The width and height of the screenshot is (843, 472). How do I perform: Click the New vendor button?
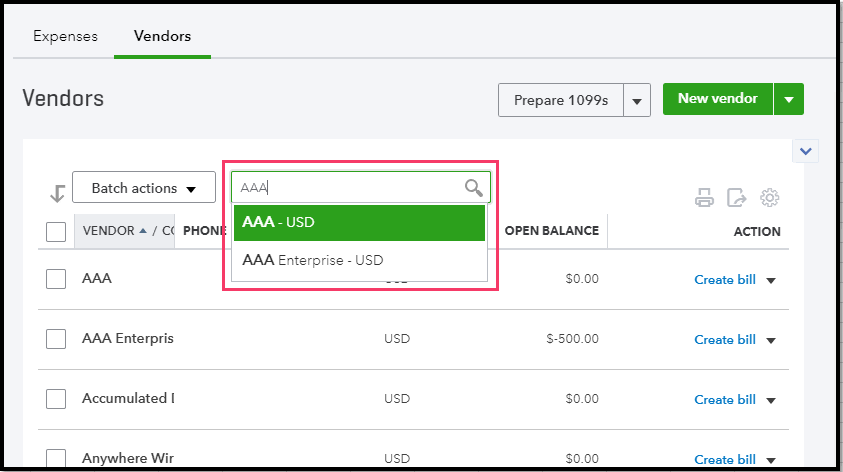717,99
